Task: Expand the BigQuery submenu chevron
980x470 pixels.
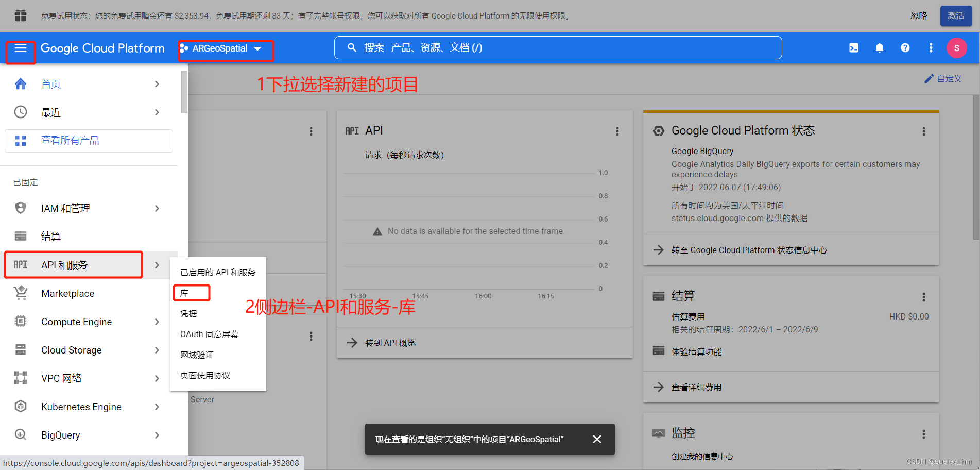Action: tap(157, 435)
